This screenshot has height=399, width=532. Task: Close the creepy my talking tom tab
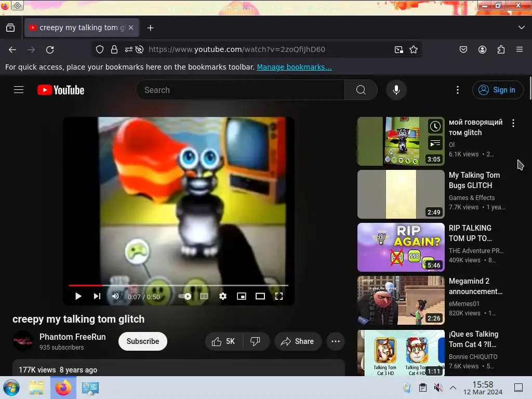[131, 28]
